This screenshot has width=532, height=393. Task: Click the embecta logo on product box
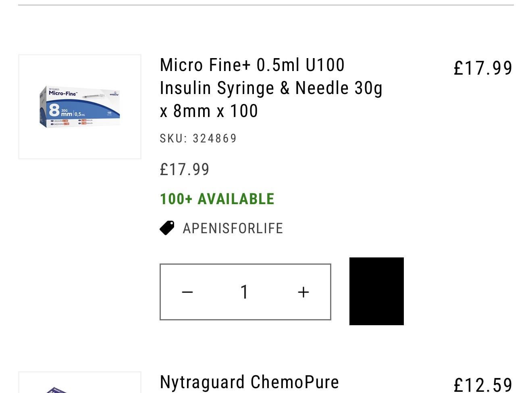[x=114, y=94]
